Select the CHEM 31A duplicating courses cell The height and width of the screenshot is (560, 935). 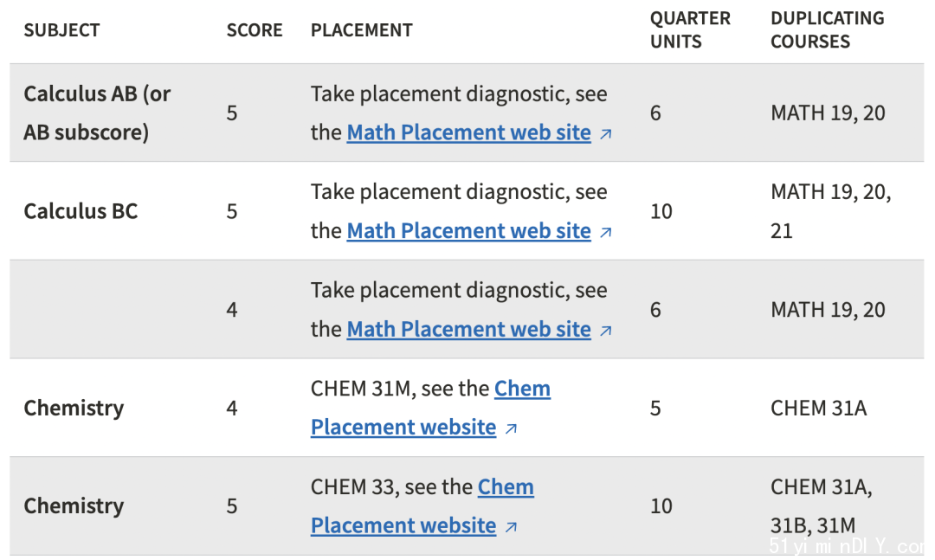pos(818,408)
